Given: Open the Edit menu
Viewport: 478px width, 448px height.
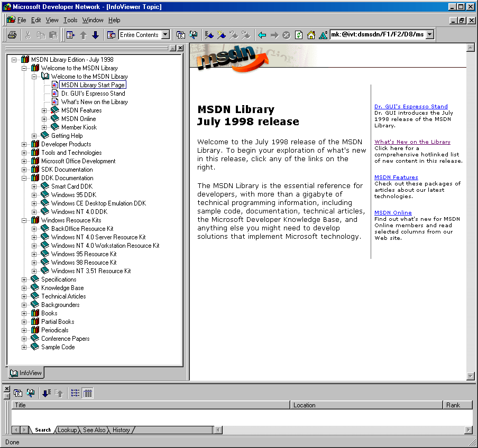Looking at the screenshot, I should (35, 20).
